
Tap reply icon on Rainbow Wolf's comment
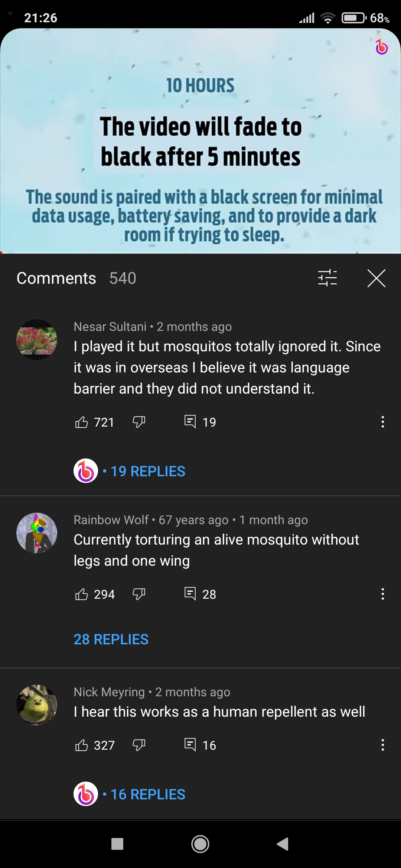pyautogui.click(x=190, y=594)
